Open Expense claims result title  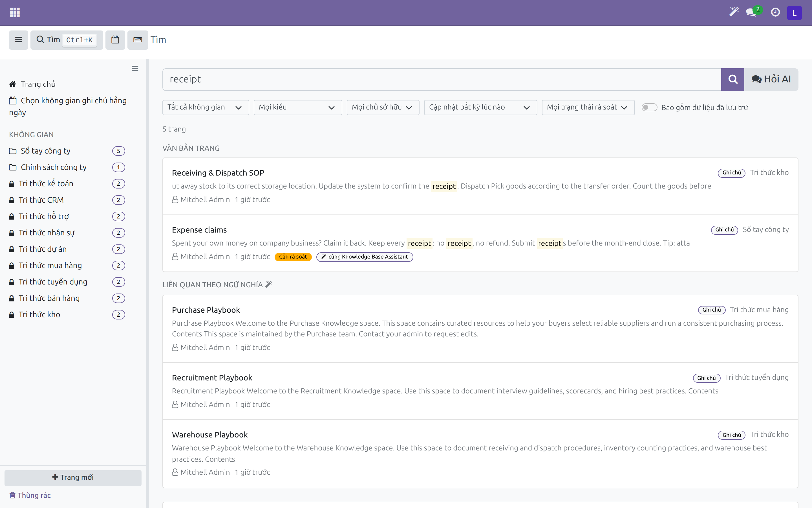click(x=199, y=230)
